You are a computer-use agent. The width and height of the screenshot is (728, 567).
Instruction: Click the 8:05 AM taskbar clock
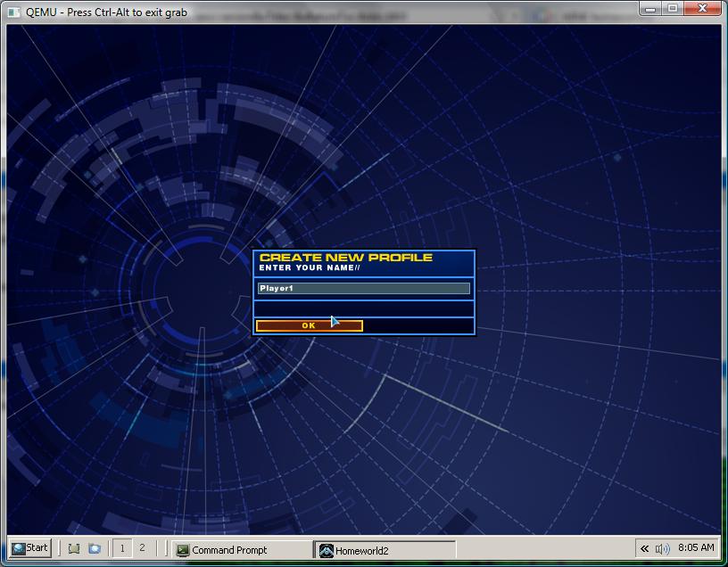click(x=696, y=547)
